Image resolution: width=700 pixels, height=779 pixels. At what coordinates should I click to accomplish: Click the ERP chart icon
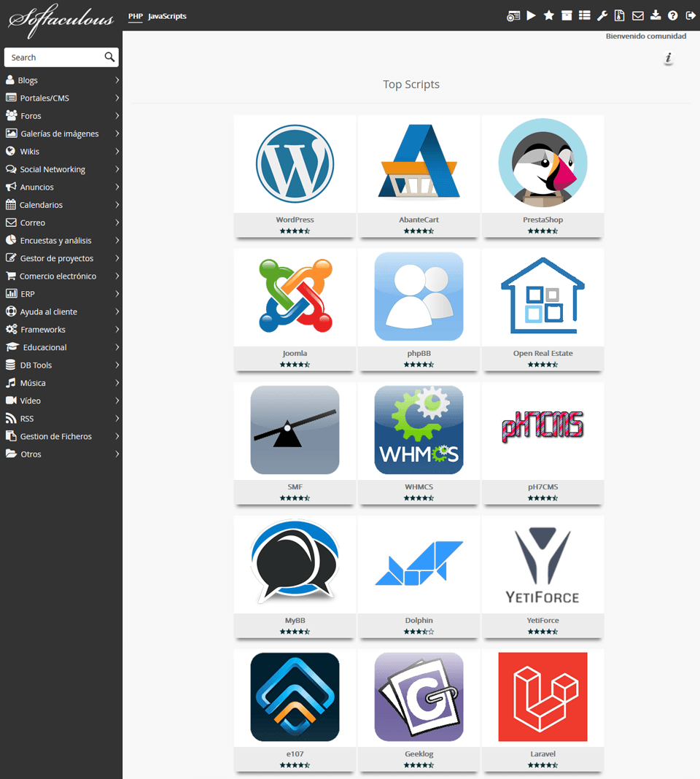point(11,294)
